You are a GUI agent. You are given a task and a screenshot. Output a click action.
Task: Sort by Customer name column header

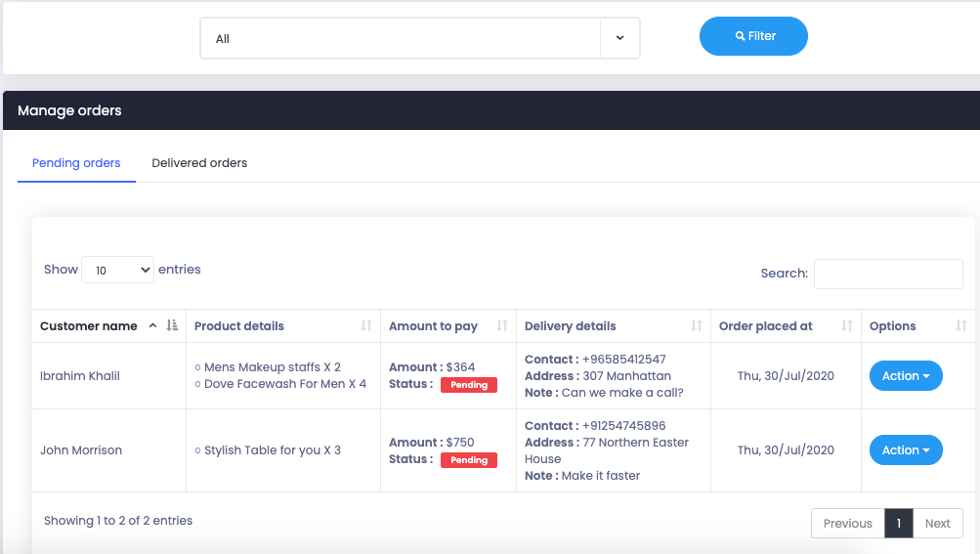point(108,325)
